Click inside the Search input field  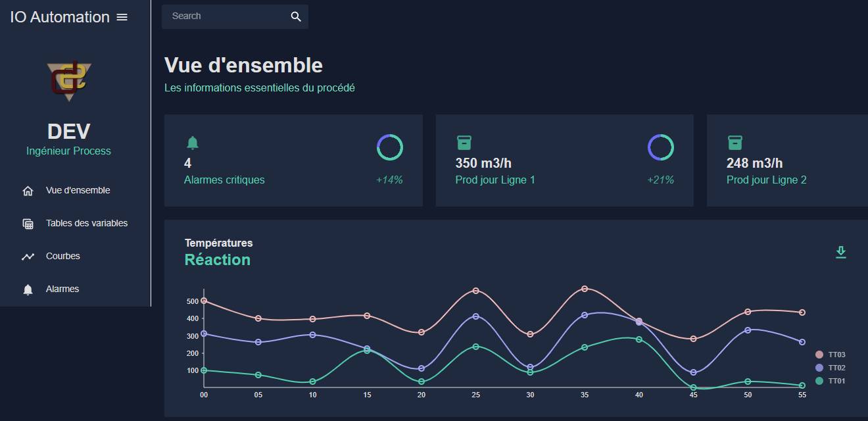pos(227,16)
